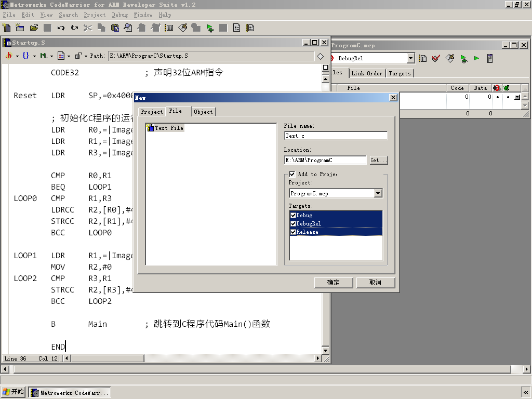
Task: Click the Paste clipboard icon
Action: coord(115,28)
